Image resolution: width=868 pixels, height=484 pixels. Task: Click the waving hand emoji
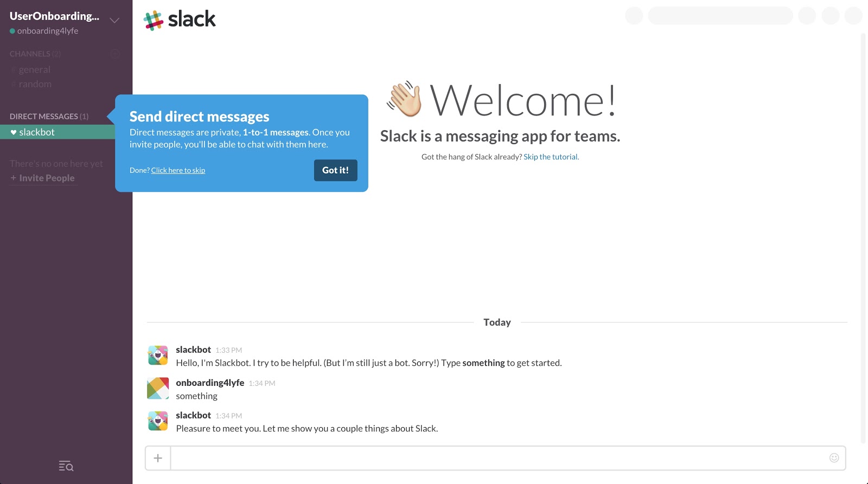(x=404, y=100)
